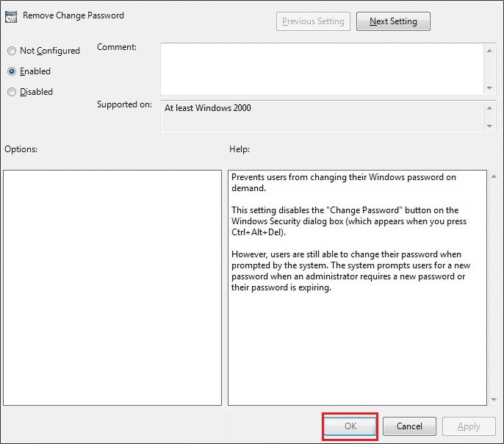504x444 pixels.
Task: Click the 'Options:' label
Action: click(x=21, y=149)
